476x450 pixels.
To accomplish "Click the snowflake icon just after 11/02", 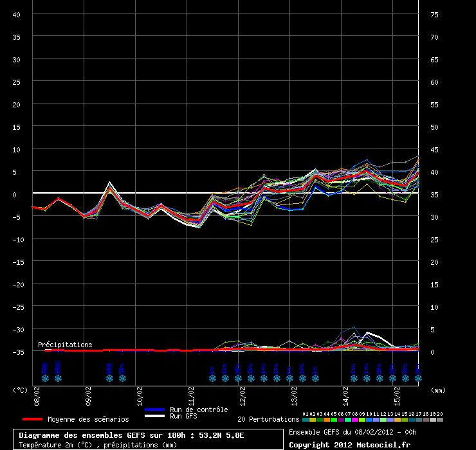I will (x=212, y=379).
